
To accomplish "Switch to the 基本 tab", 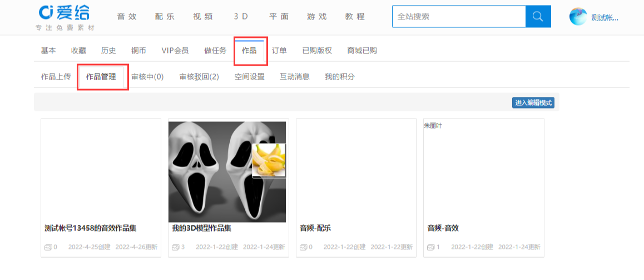I will click(x=48, y=51).
